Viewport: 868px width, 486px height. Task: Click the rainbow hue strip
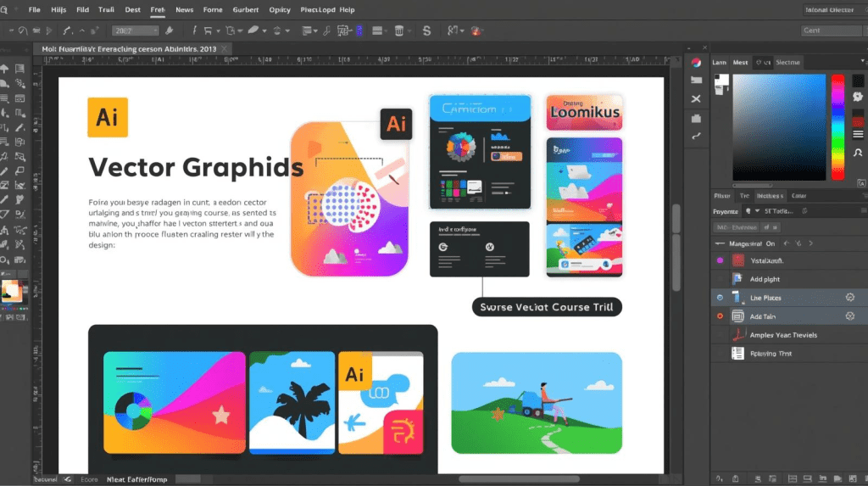pyautogui.click(x=837, y=127)
